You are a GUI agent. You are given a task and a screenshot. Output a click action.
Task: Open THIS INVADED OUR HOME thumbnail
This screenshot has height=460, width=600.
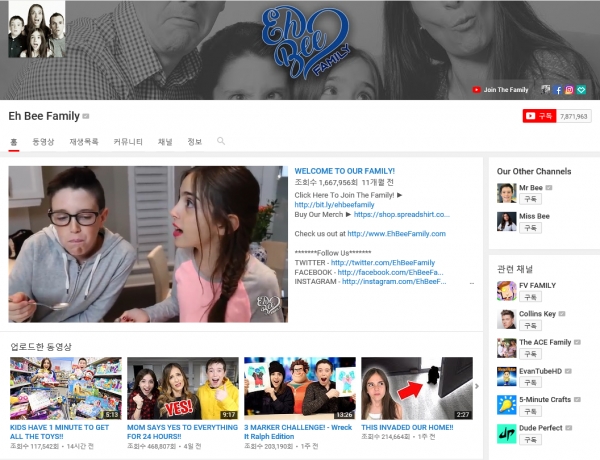(417, 388)
